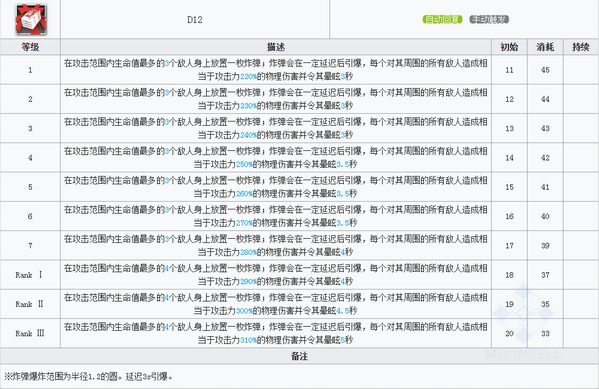This screenshot has height=389, width=599.
Task: Click the 消耗 column header
Action: 545,47
